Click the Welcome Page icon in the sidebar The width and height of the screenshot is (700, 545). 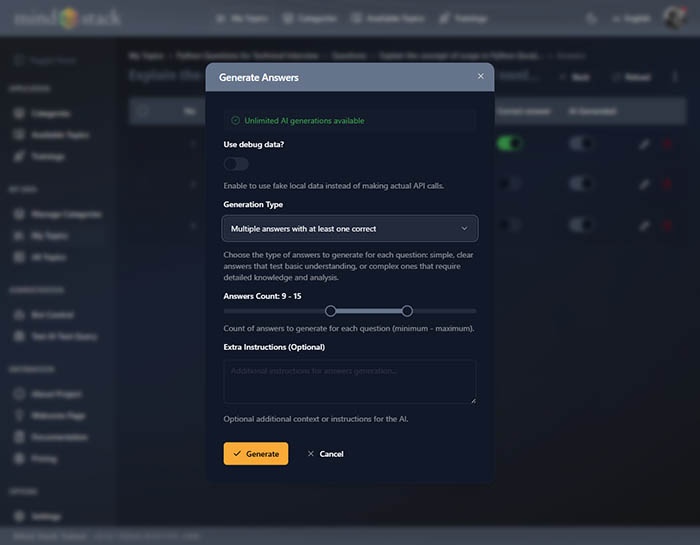click(x=19, y=416)
